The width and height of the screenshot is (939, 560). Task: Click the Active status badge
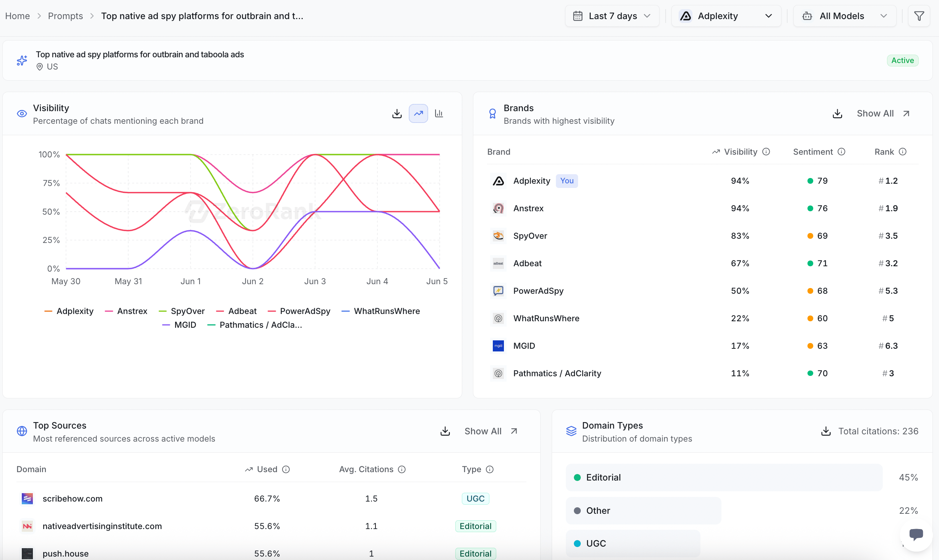pos(903,60)
